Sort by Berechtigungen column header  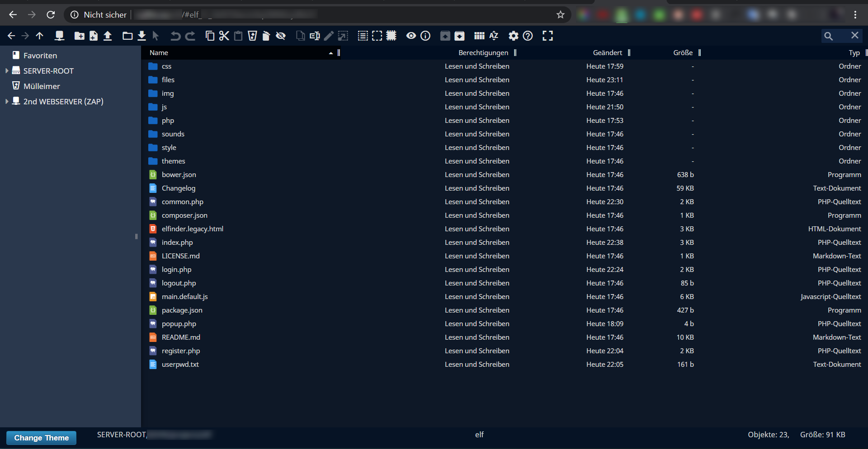click(x=483, y=53)
